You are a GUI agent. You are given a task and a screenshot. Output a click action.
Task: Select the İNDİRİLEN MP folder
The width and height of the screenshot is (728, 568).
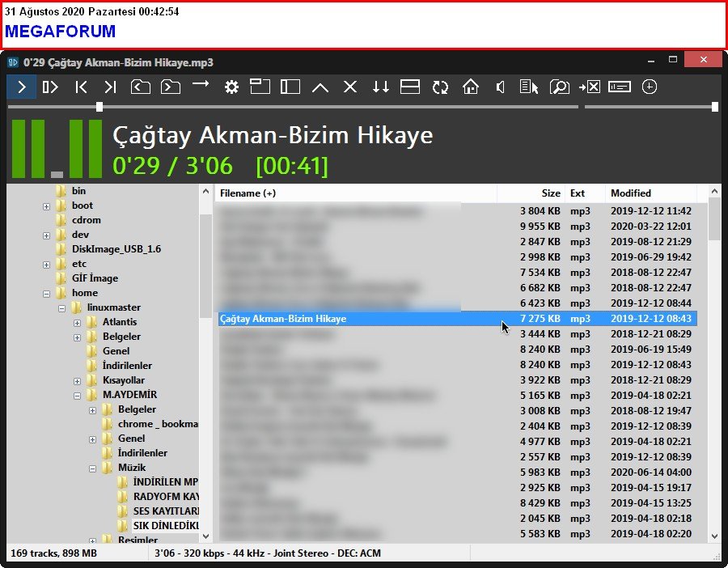pos(165,482)
